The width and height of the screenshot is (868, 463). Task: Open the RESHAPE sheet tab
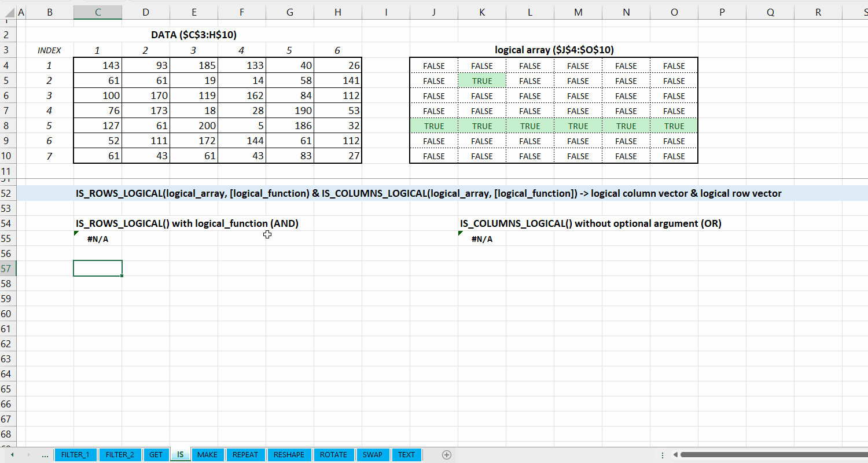[289, 455]
